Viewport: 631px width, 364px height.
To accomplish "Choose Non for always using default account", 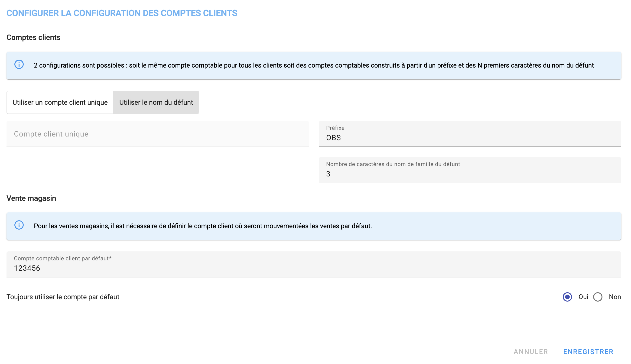I will click(598, 297).
